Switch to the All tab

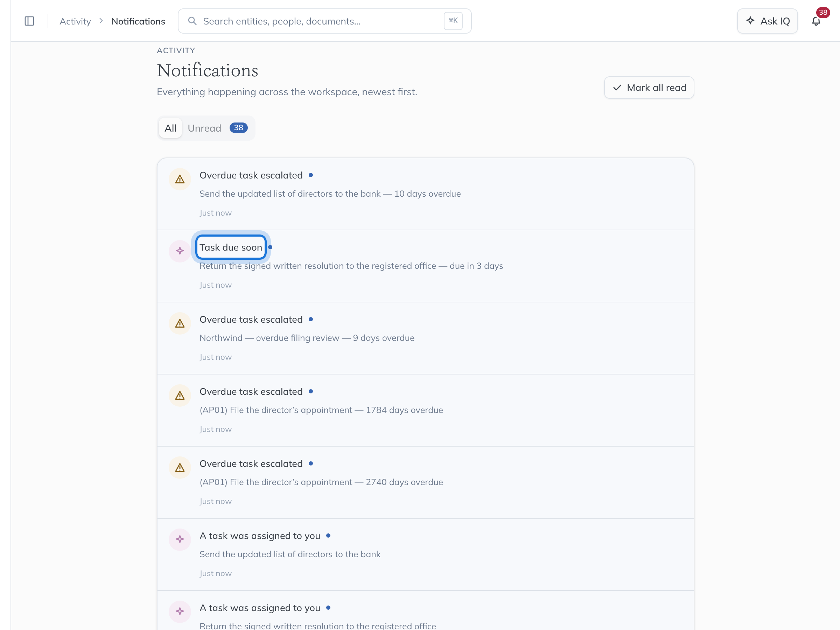pos(170,128)
